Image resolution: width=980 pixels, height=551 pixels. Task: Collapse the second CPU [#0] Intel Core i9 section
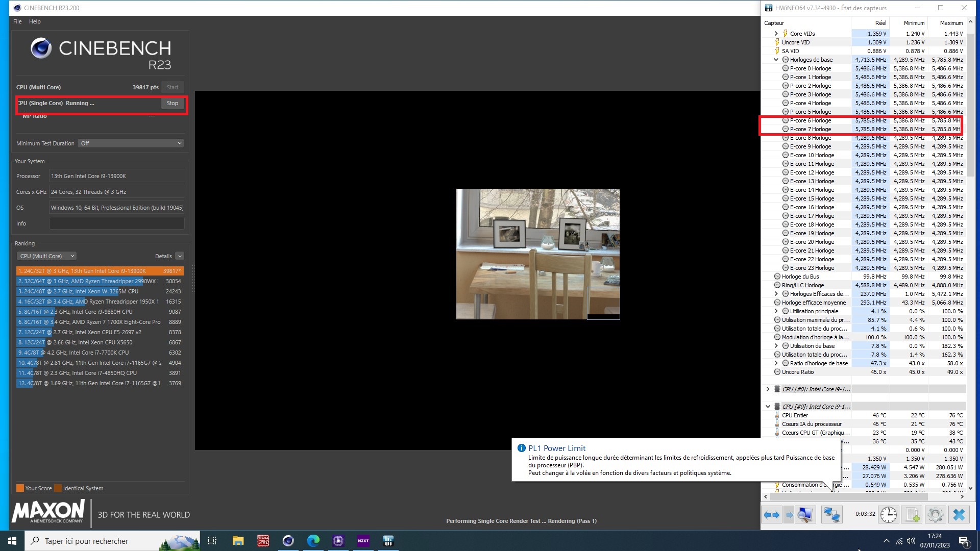[x=768, y=407]
